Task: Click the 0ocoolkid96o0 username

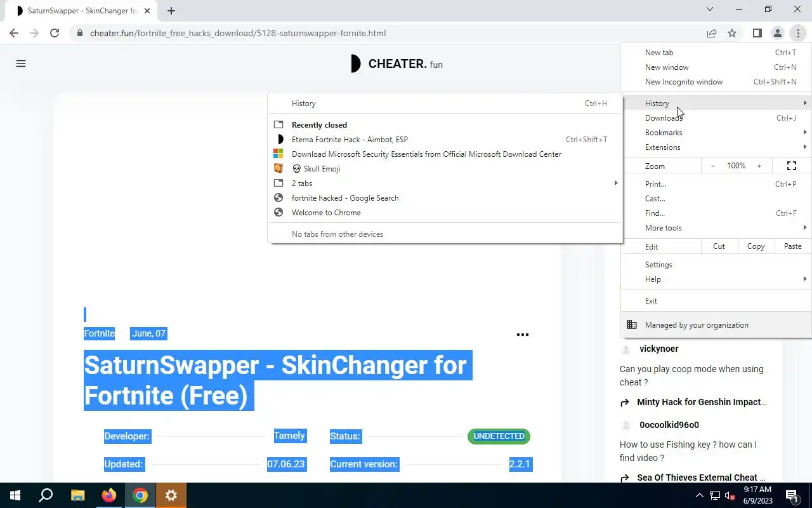Action: pyautogui.click(x=669, y=425)
